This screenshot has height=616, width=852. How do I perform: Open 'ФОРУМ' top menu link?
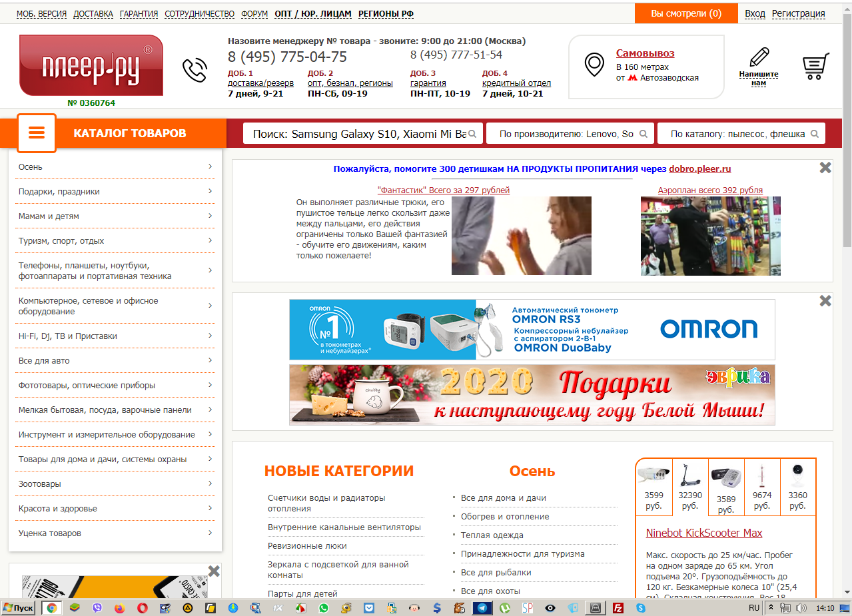pos(254,13)
